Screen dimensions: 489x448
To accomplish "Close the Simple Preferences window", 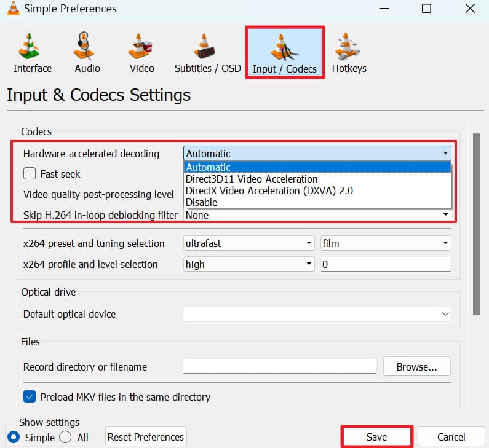I will pyautogui.click(x=470, y=9).
